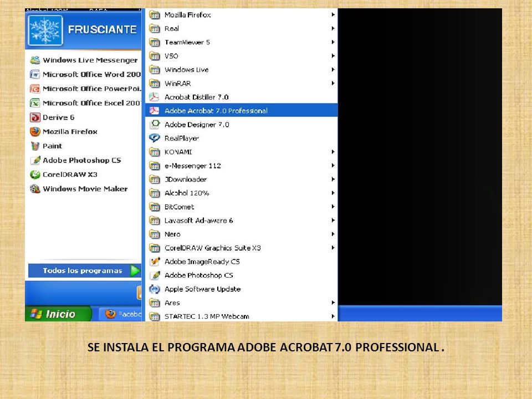This screenshot has height=399, width=532.
Task: Switch to Facebook Firefox taskbar button
Action: [x=120, y=314]
